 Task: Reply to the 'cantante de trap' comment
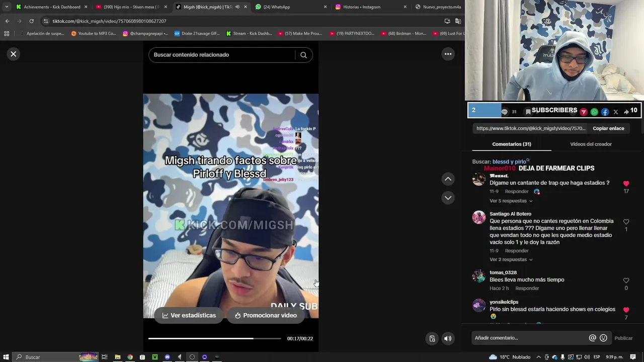point(517,192)
